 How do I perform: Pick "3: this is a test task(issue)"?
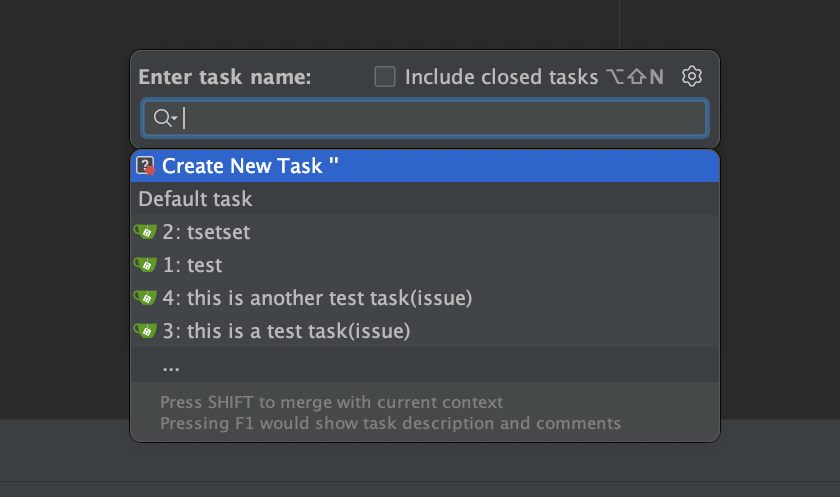[x=286, y=330]
